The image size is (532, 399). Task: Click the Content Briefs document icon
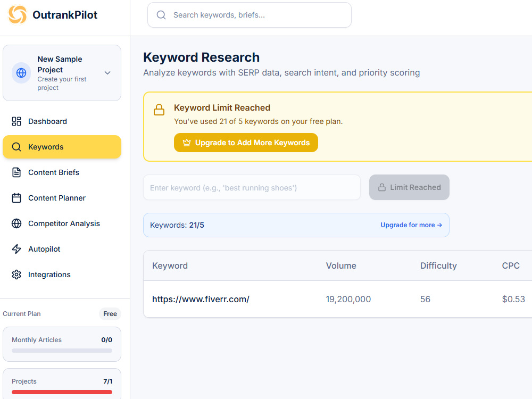(16, 172)
